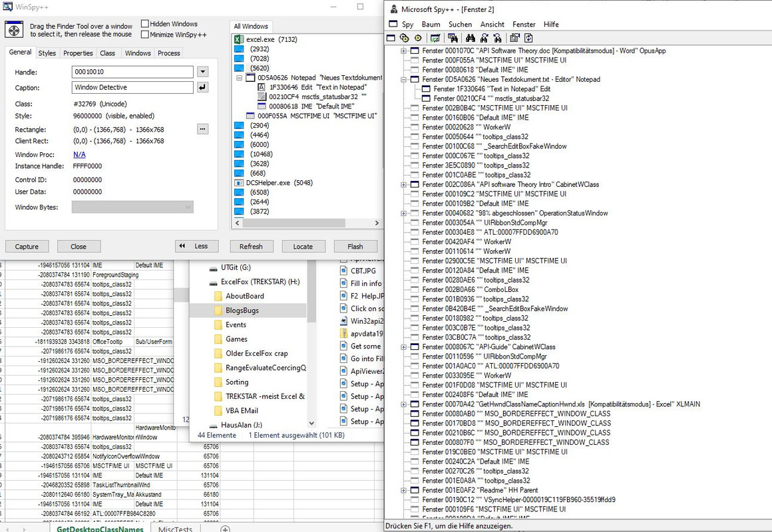Click the CBT.JPG file icon in Explorer
The height and width of the screenshot is (532, 772).
pyautogui.click(x=343, y=271)
